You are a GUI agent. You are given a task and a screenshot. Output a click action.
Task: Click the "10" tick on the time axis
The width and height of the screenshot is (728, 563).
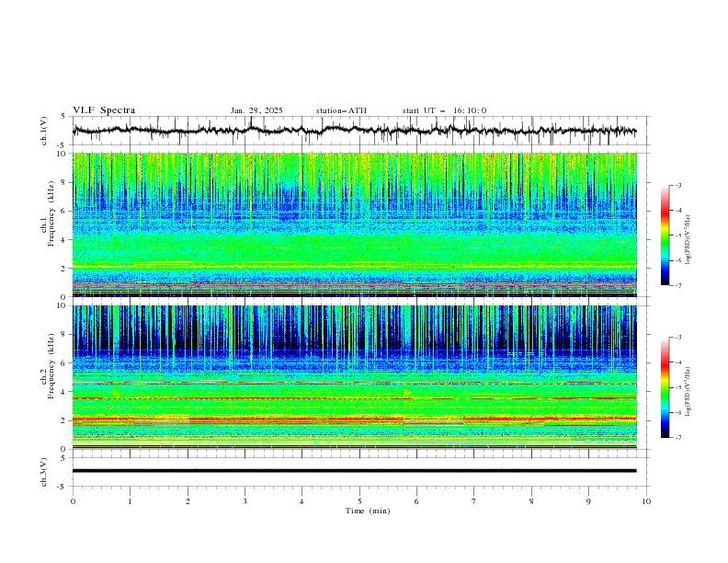pos(646,501)
